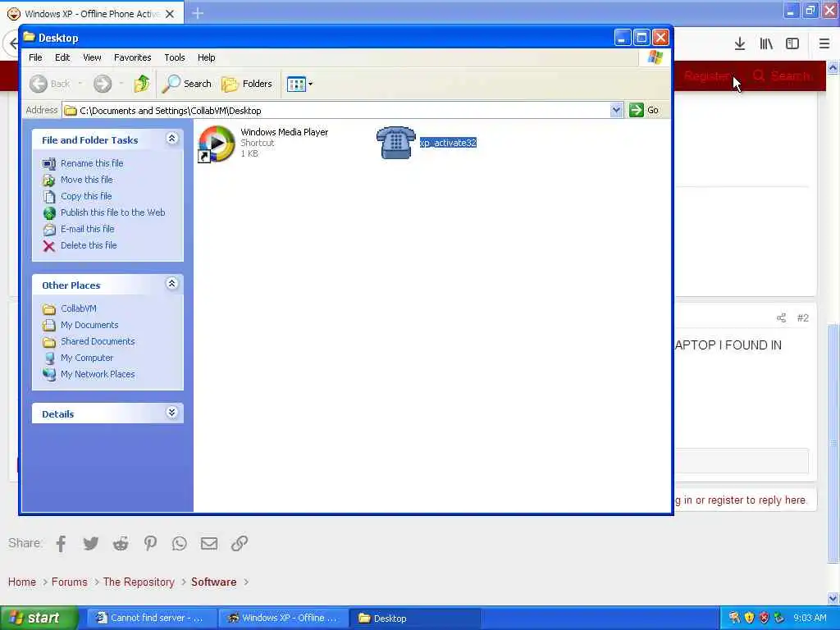Open My Network Places link
840x630 pixels.
[98, 374]
